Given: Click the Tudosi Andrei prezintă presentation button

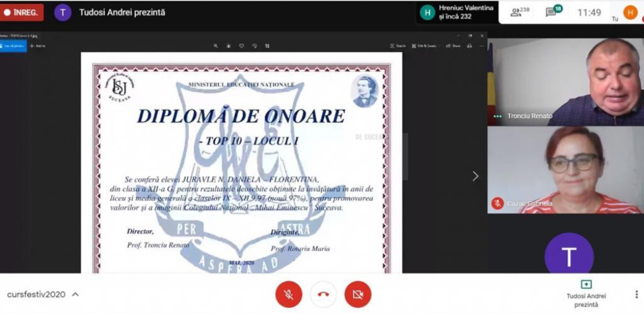Looking at the screenshot, I should [x=586, y=294].
